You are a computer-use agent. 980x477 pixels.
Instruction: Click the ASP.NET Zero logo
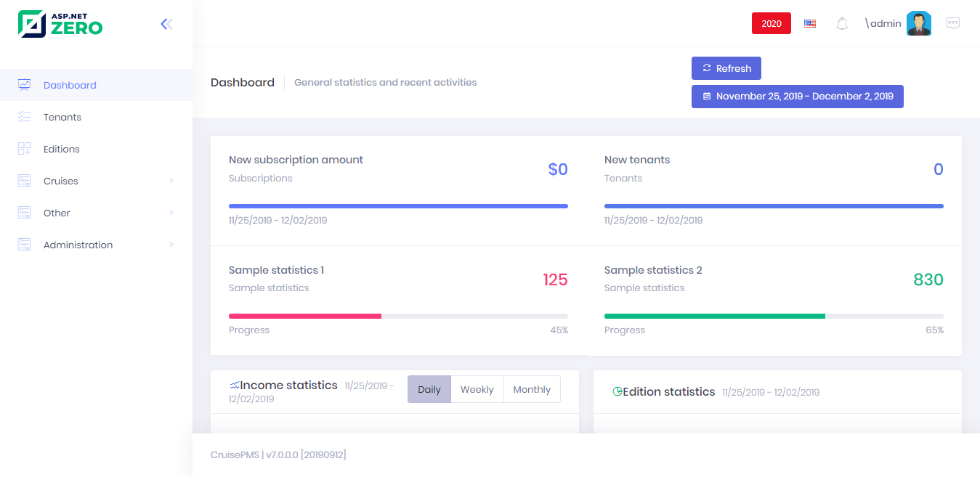click(x=60, y=24)
